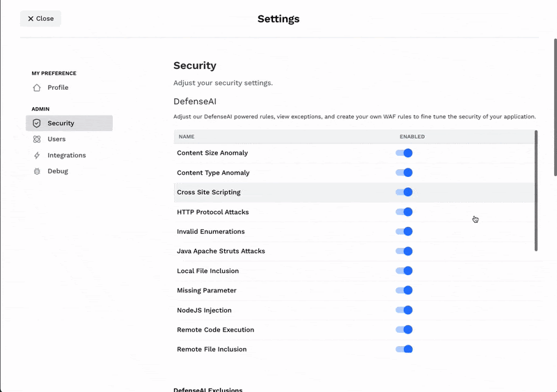The height and width of the screenshot is (392, 557).
Task: Close the Settings dialog
Action: 40,19
